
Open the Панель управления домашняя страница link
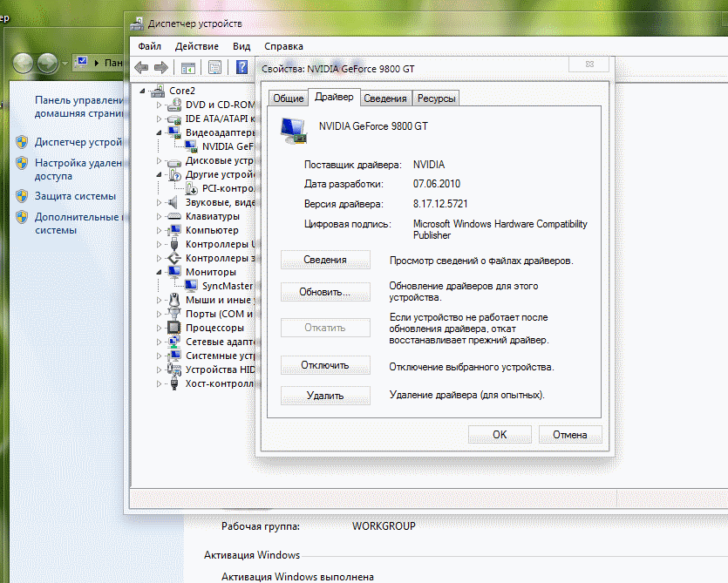[x=79, y=107]
